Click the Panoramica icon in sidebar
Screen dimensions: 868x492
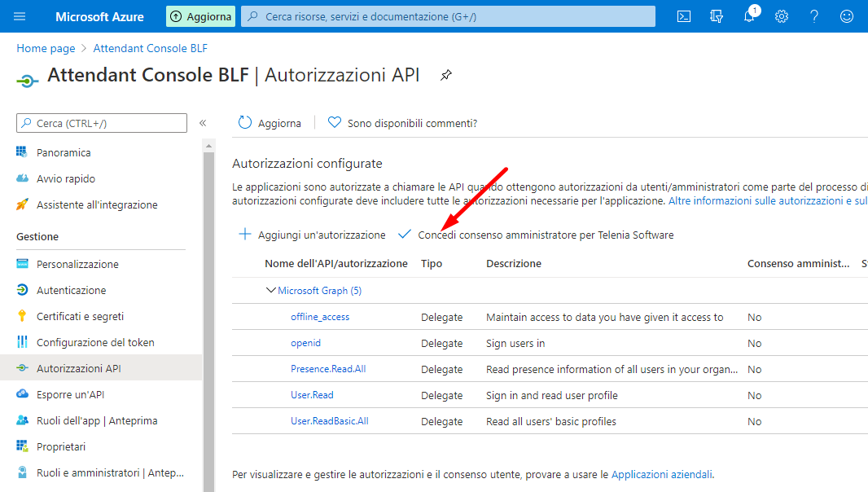tap(22, 152)
